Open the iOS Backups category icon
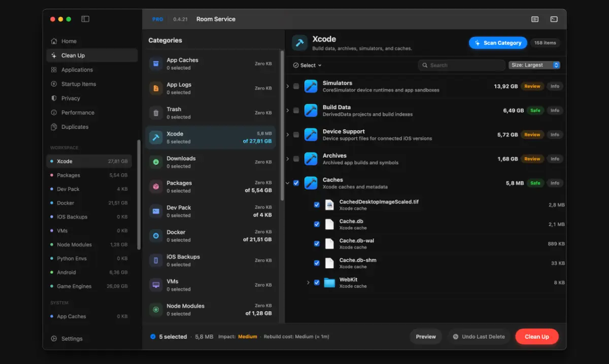Screen dimensions: 609x364 [156, 260]
